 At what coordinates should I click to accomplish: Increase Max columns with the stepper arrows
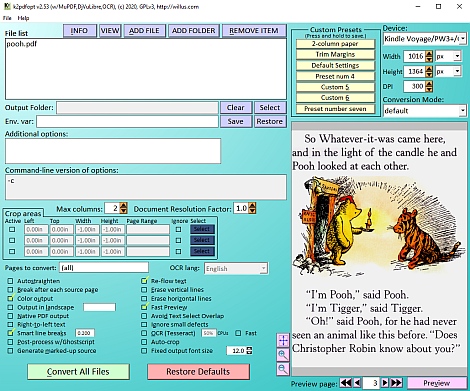point(124,206)
